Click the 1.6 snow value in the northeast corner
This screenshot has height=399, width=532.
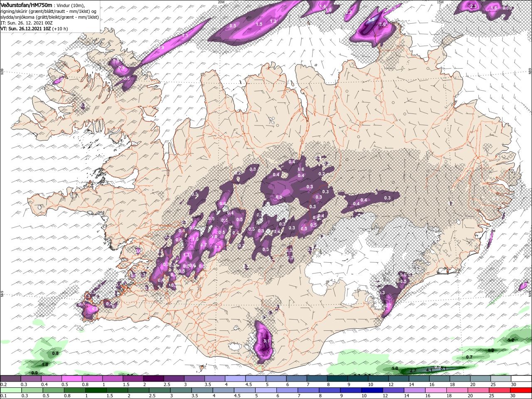pos(494,8)
